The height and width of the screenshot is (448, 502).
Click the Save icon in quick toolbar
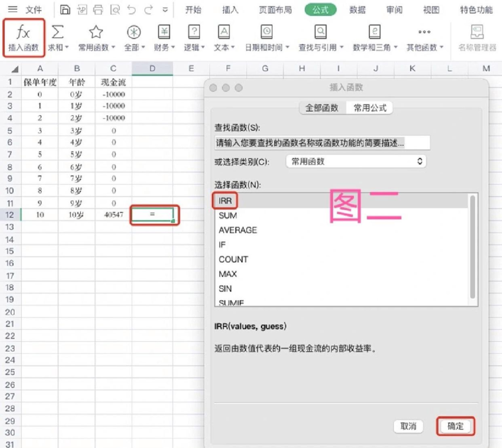[65, 10]
